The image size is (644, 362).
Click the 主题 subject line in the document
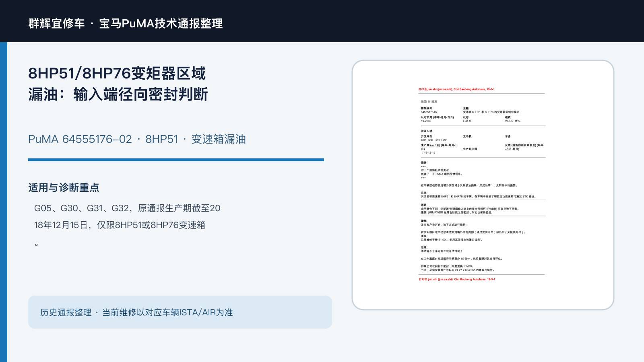tap(491, 110)
